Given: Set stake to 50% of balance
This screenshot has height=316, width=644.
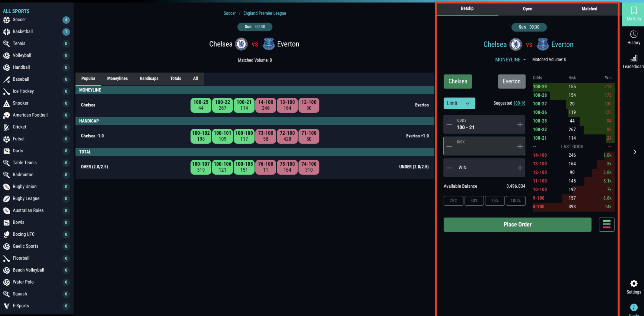Looking at the screenshot, I should click(x=474, y=201).
